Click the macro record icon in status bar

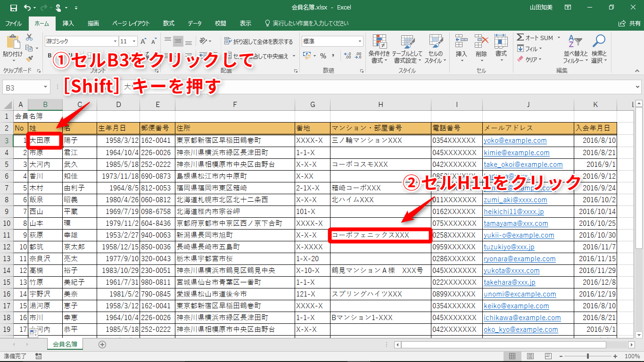(x=38, y=356)
